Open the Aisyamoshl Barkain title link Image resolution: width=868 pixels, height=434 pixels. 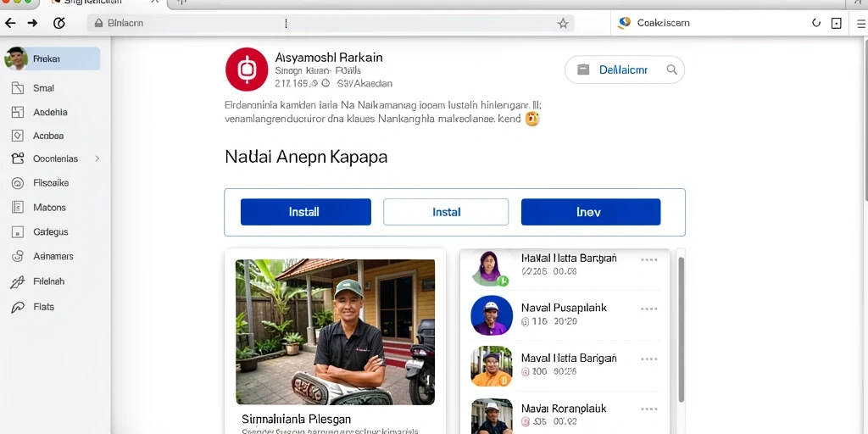pos(329,58)
